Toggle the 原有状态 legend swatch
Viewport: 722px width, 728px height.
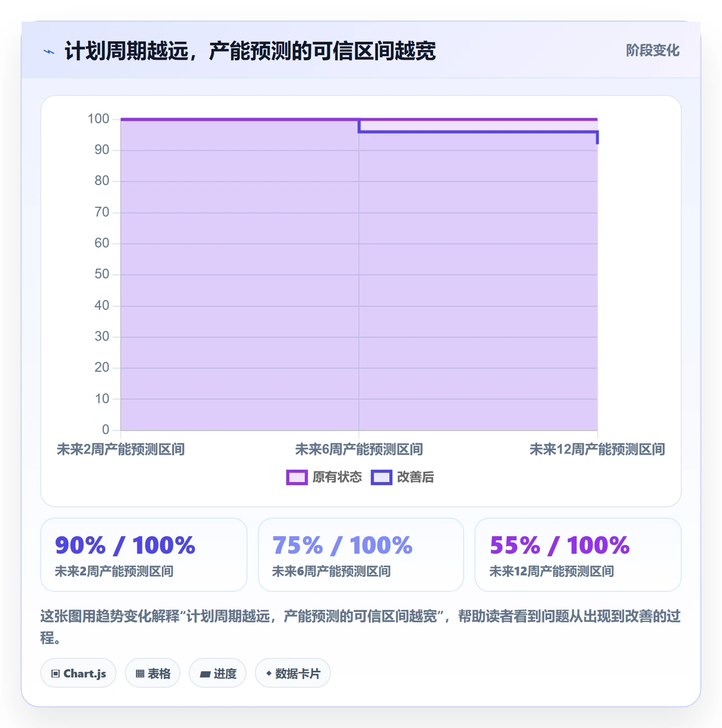tap(297, 477)
